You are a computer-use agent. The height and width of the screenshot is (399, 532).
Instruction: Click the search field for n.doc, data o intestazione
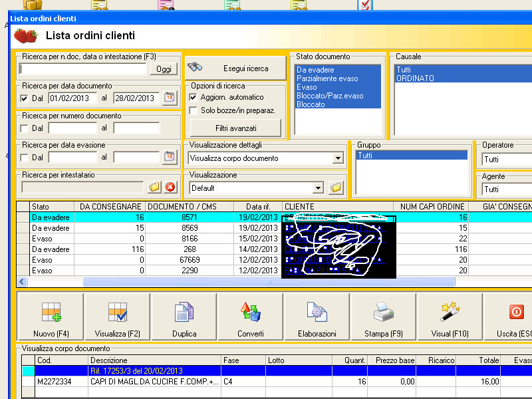[x=83, y=69]
